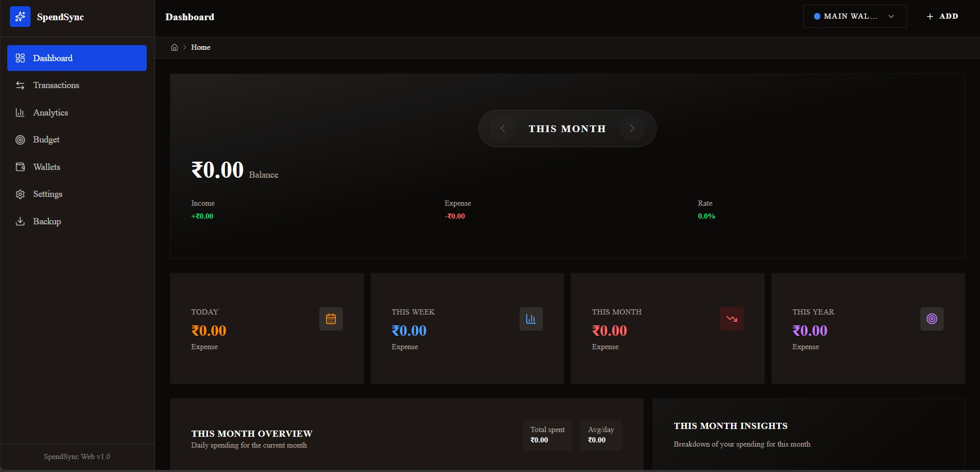The width and height of the screenshot is (980, 472).
Task: Click the bar chart icon on This Week card
Action: [x=531, y=319]
